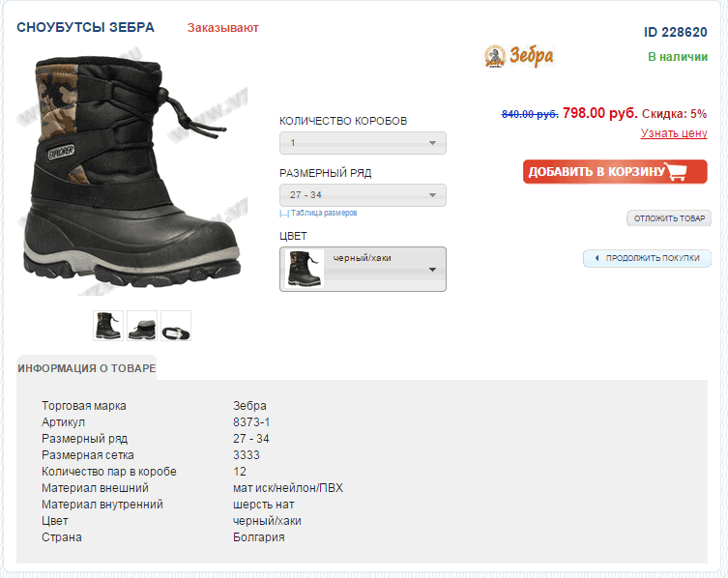
Task: Switch to ИНФОРМАЦИЯ О ТОВАРЕ tab
Action: click(87, 368)
